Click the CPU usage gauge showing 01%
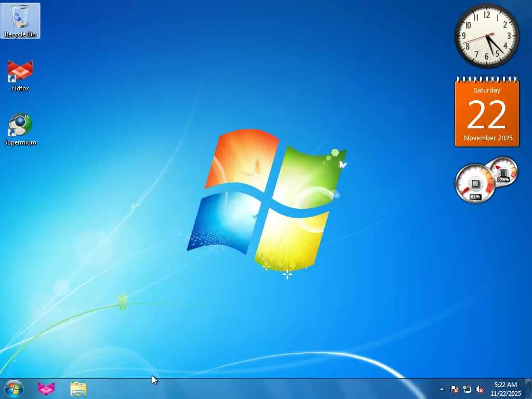Viewport: 532px width, 399px height. coord(475,183)
